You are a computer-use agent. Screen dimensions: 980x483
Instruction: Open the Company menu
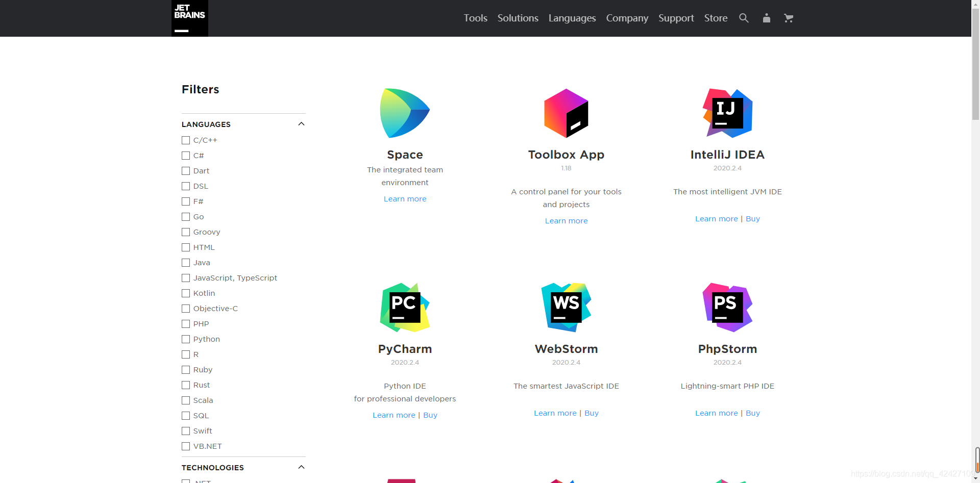pyautogui.click(x=627, y=18)
